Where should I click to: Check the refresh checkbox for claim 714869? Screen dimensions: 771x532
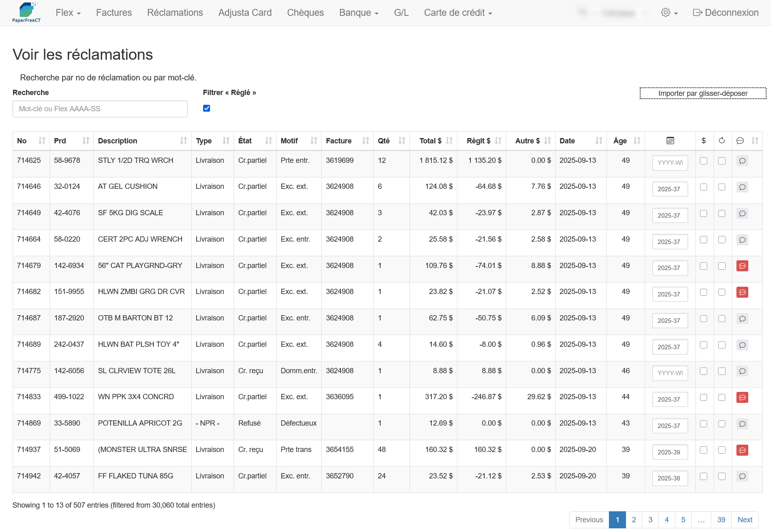(x=721, y=424)
